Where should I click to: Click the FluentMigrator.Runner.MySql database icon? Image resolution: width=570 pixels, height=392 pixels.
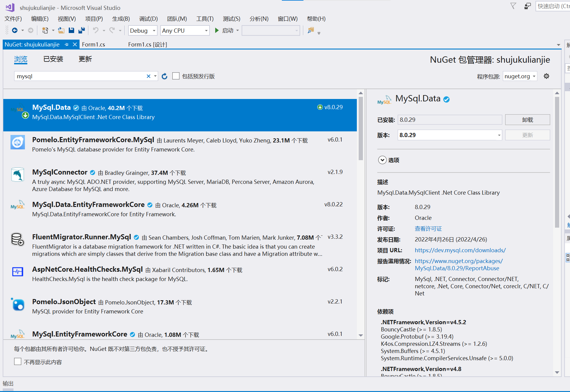pyautogui.click(x=18, y=239)
